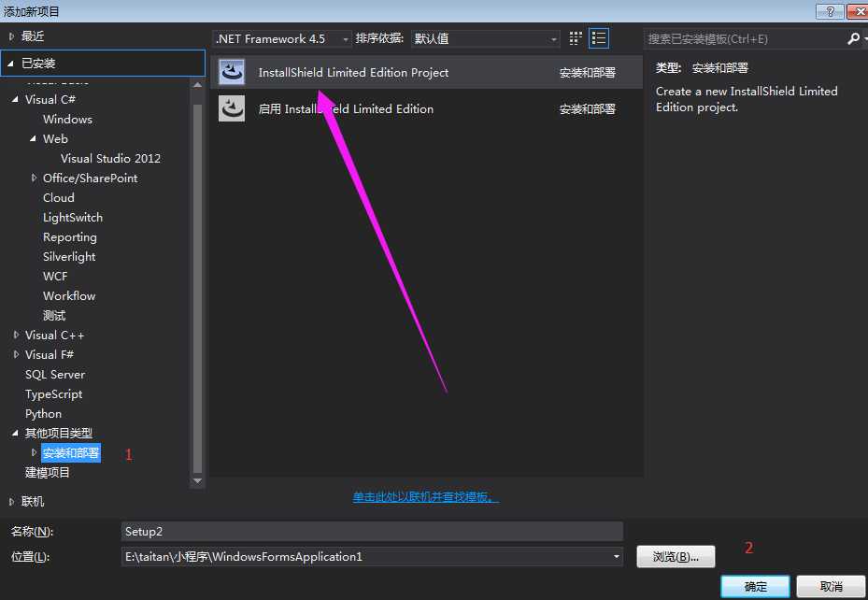Expand the Visual F# node arrow
Image resolution: width=868 pixels, height=600 pixels.
[x=16, y=354]
